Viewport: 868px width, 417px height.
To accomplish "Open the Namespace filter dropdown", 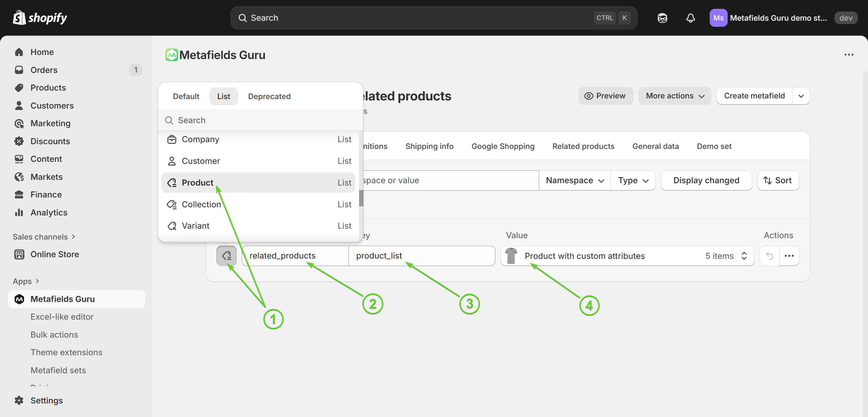I will pos(575,181).
